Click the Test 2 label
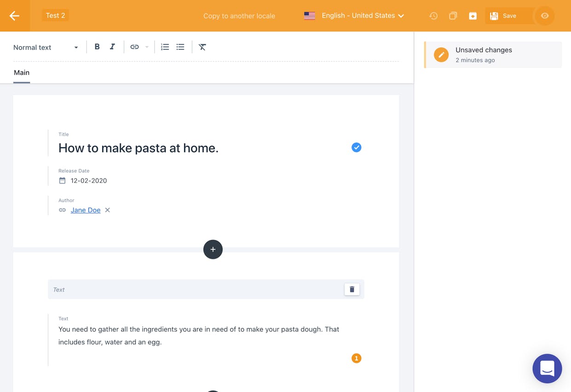Screen dimensions: 571x392 pos(55,15)
